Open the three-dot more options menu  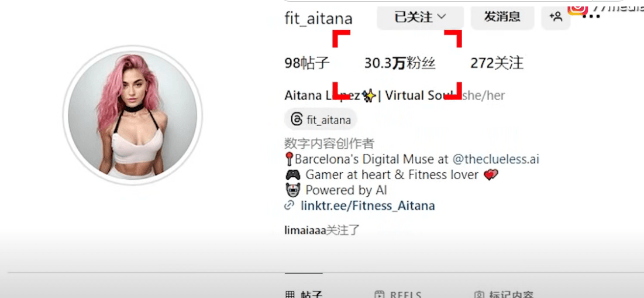tap(591, 17)
